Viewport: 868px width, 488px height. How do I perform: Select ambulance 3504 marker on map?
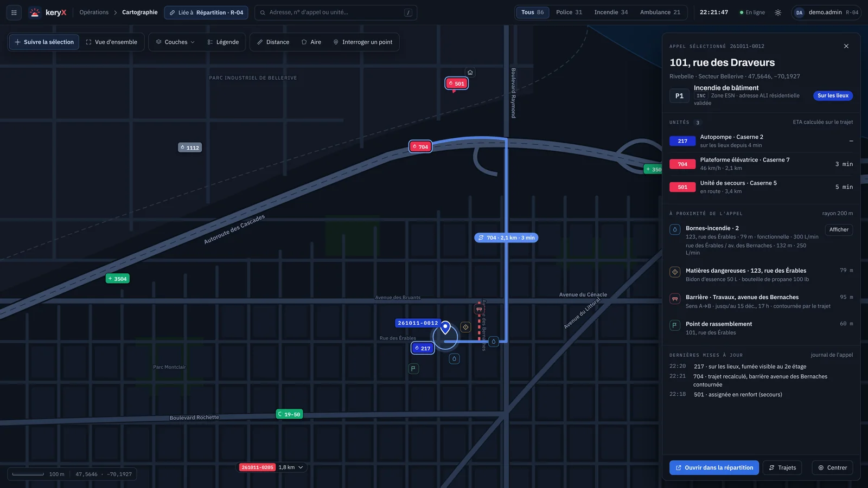click(118, 279)
